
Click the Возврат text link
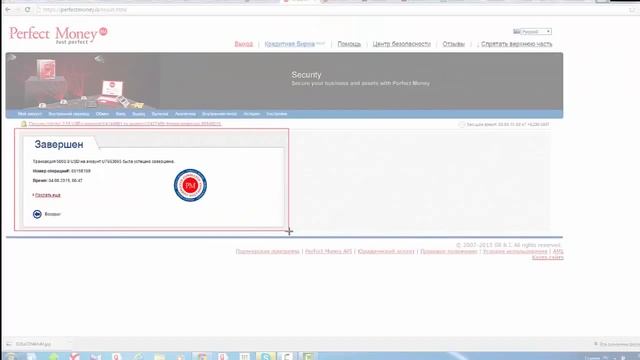point(53,214)
